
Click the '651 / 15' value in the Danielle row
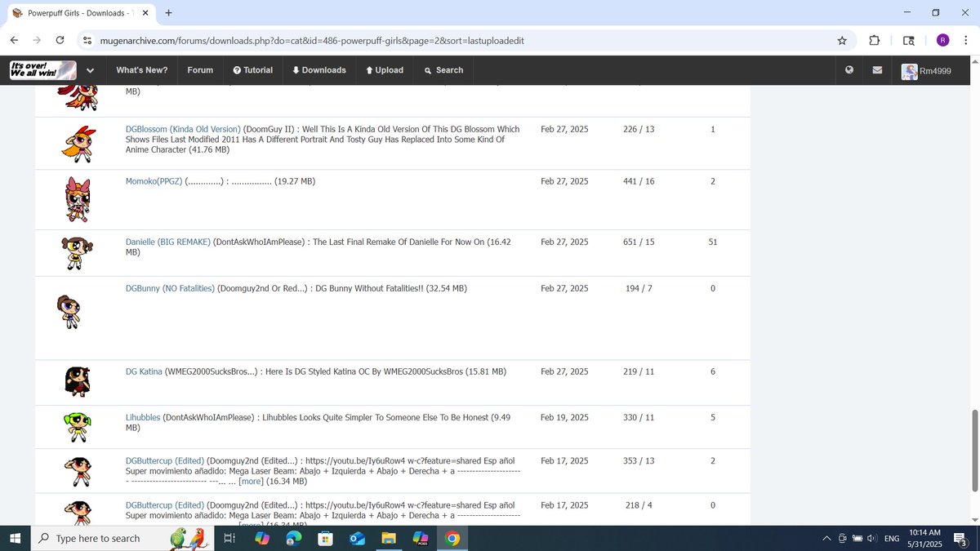tap(638, 242)
